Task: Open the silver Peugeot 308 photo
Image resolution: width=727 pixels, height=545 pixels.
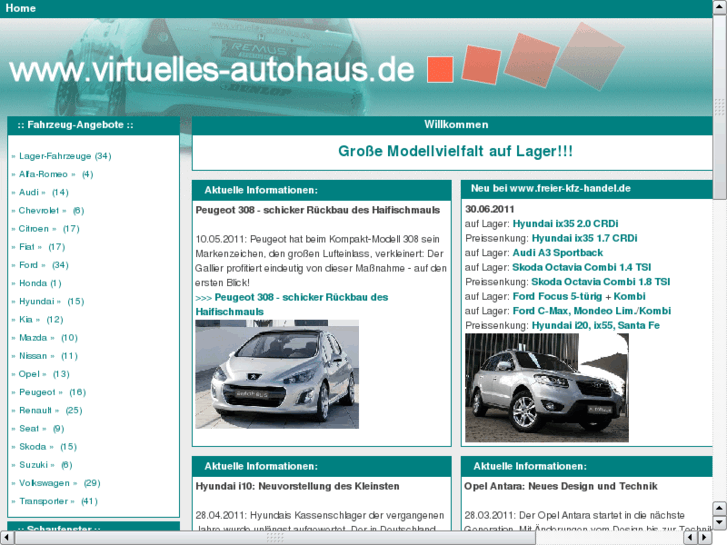Action: pos(277,374)
